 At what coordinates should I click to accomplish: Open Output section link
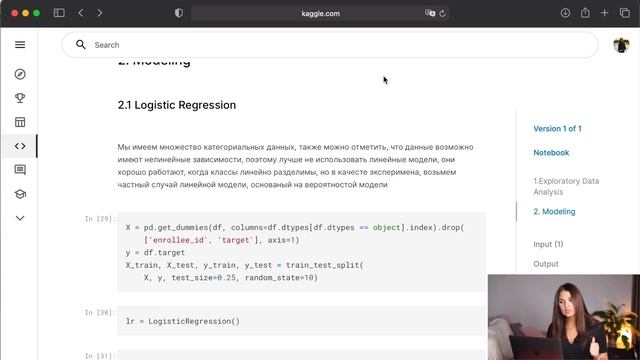(x=546, y=264)
